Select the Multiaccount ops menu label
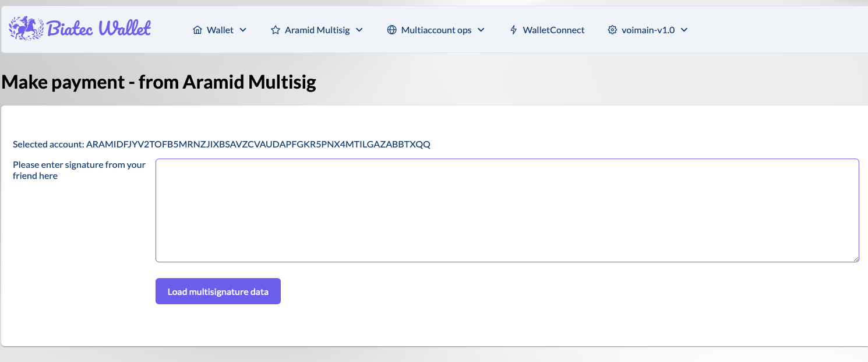868x362 pixels. [x=436, y=30]
